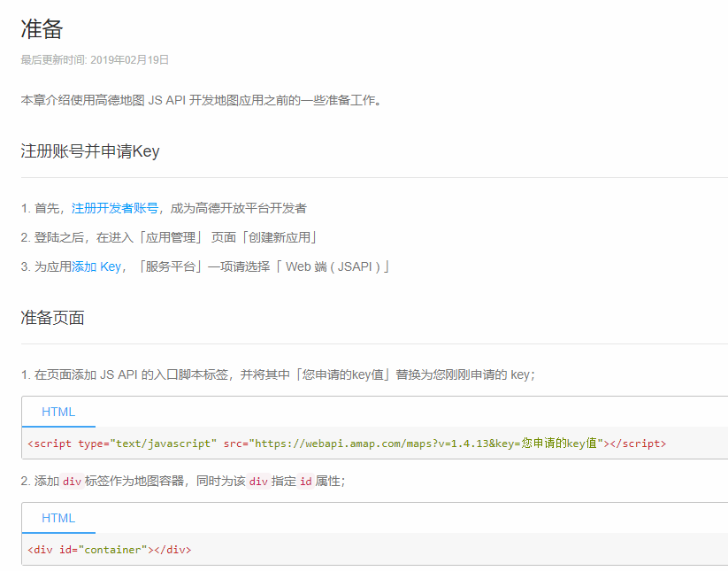This screenshot has width=728, height=571.
Task: Click the script tag code line
Action: tap(347, 444)
